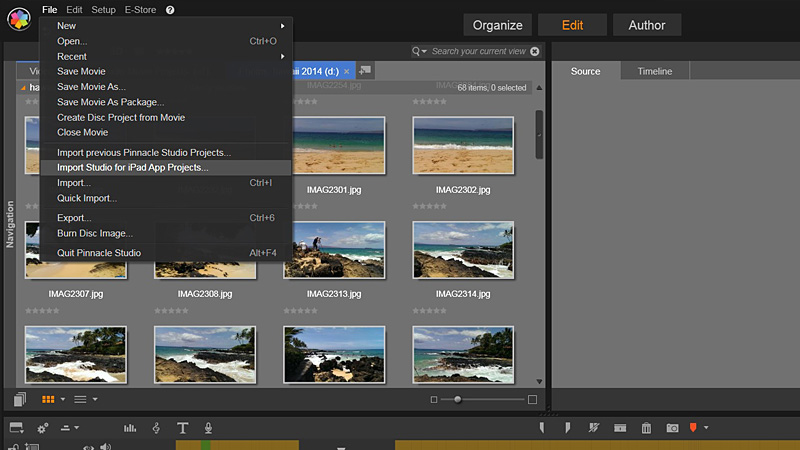Open the Title creator T tool
800x450 pixels.
pos(182,428)
